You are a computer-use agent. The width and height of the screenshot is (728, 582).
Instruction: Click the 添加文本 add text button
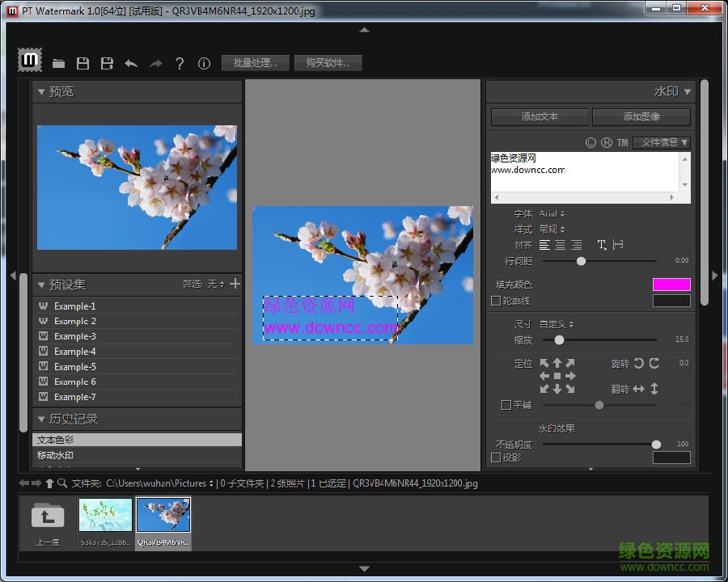click(x=540, y=116)
